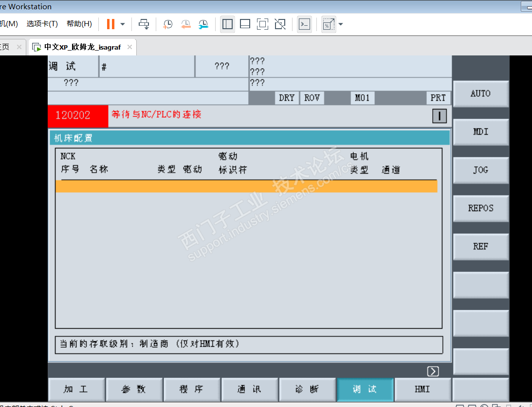The width and height of the screenshot is (532, 407).
Task: Click the access level status text
Action: click(x=149, y=344)
